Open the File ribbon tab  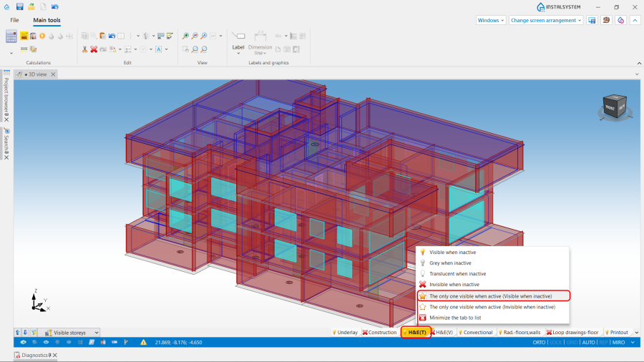(x=14, y=20)
